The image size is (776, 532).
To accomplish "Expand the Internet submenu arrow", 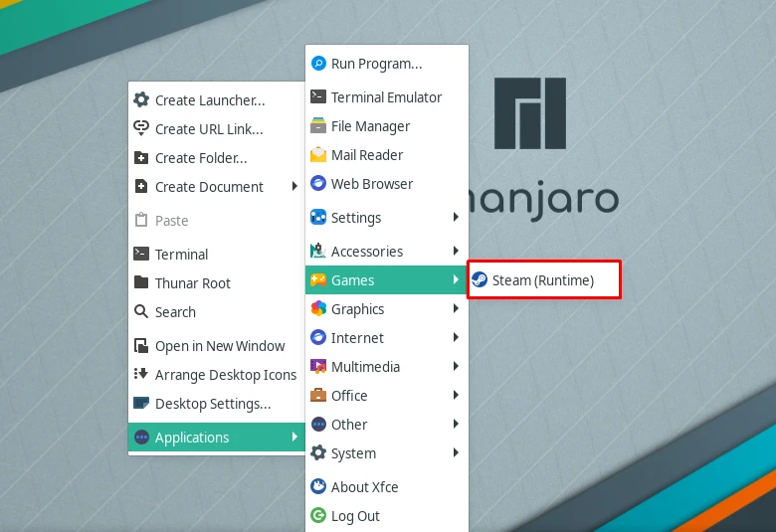I will coord(456,337).
